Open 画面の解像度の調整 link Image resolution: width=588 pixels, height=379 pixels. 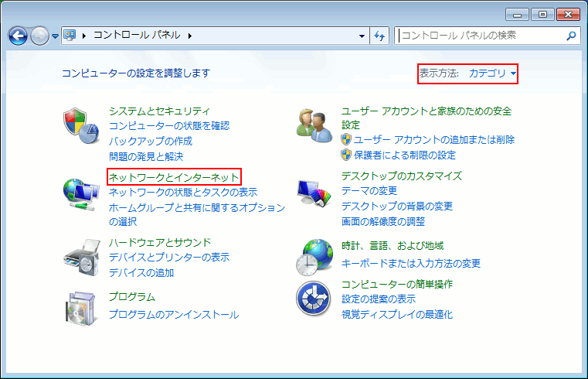(383, 221)
